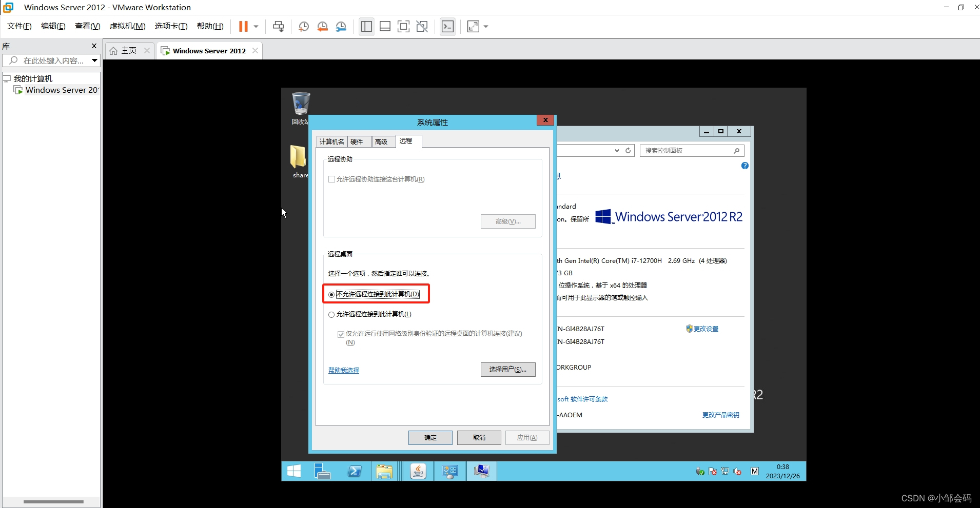980x508 pixels.
Task: Open the 虚拟机(M) menu
Action: click(127, 26)
